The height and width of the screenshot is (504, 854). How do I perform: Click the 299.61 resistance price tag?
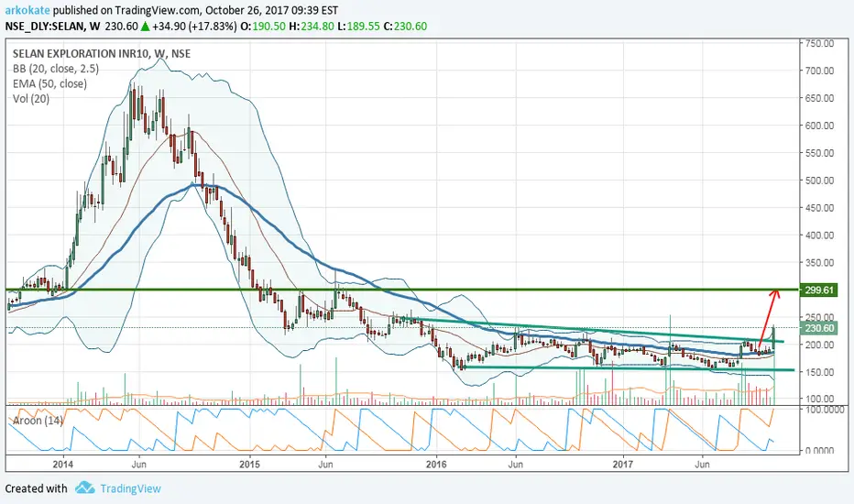point(818,290)
